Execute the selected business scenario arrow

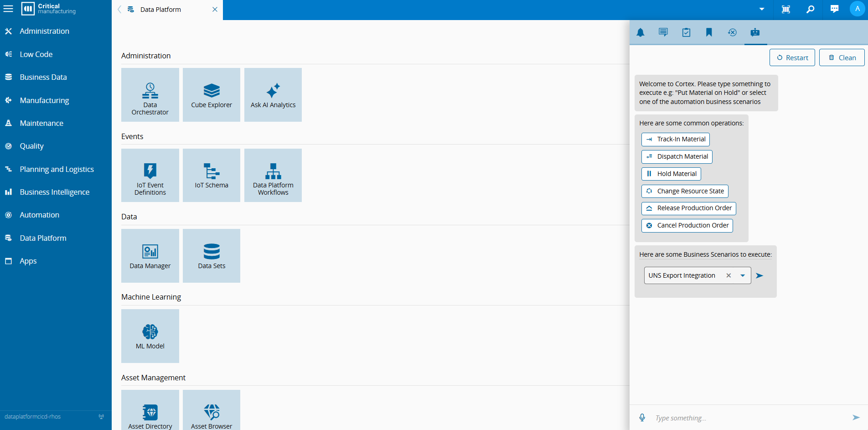click(759, 275)
